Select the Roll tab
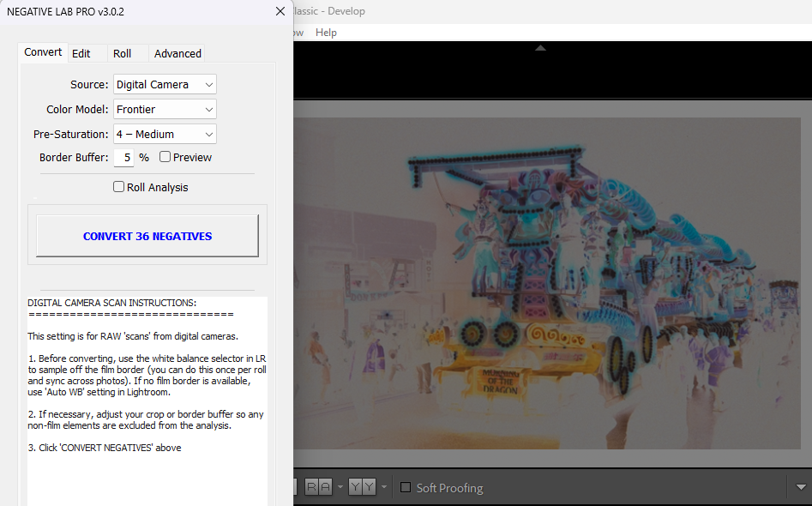Viewport: 812px width, 506px height. coord(123,53)
